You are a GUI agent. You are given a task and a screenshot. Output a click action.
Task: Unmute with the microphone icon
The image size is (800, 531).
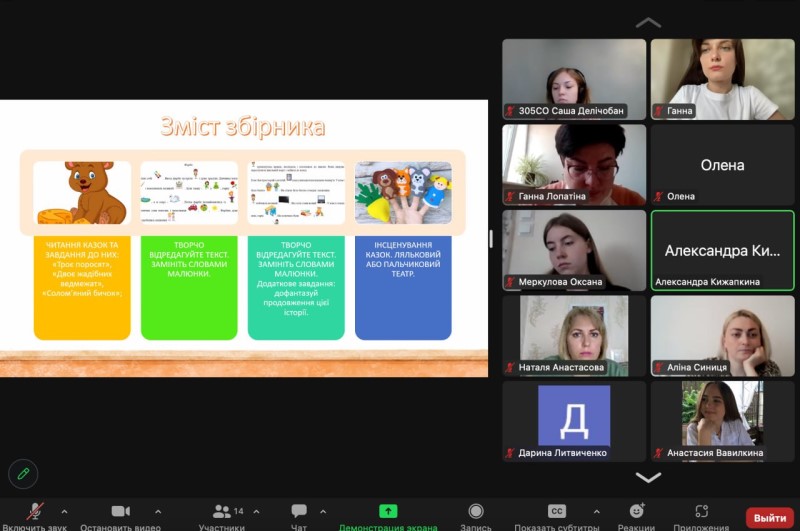tap(35, 511)
